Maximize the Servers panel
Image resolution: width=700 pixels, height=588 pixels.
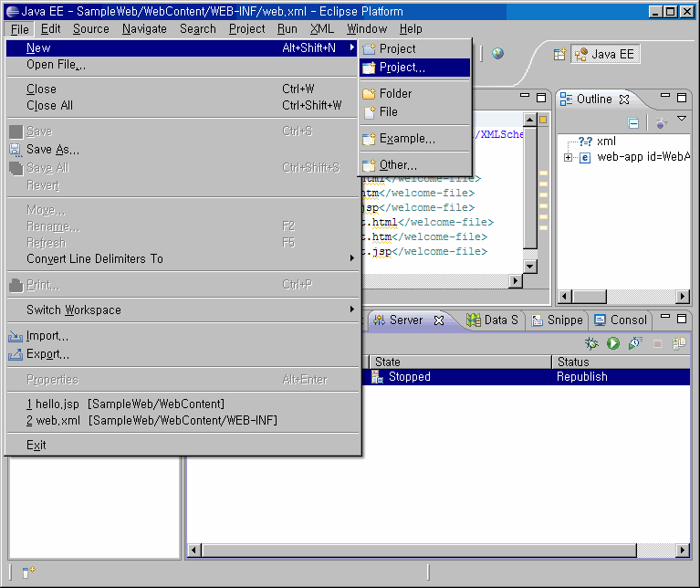(681, 318)
